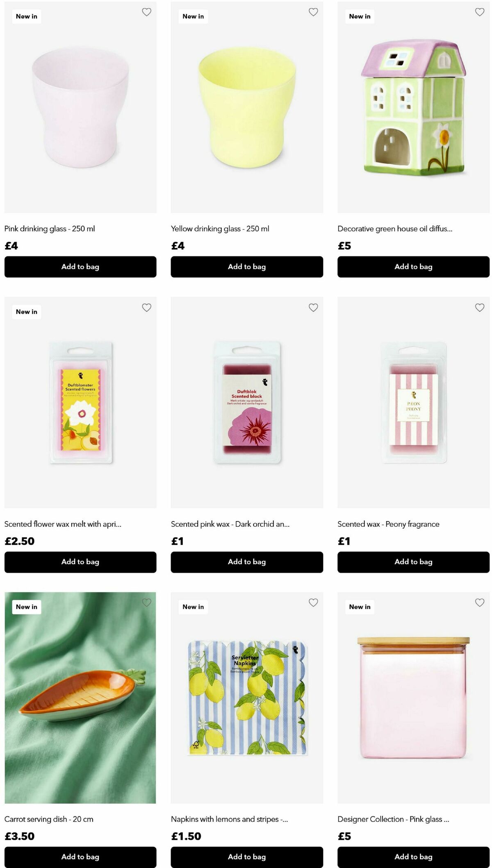This screenshot has width=492, height=868.
Task: Add green house oil diffuser to wishlist heart
Action: (480, 12)
